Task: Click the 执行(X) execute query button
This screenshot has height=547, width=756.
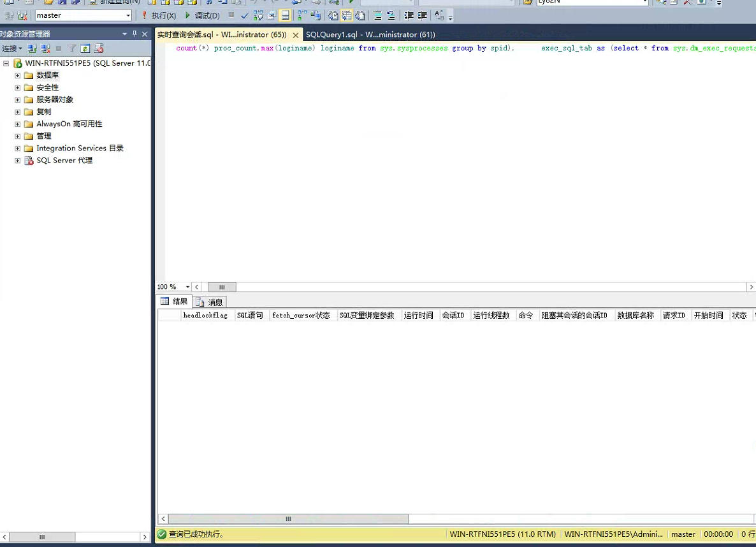Action: tap(159, 15)
